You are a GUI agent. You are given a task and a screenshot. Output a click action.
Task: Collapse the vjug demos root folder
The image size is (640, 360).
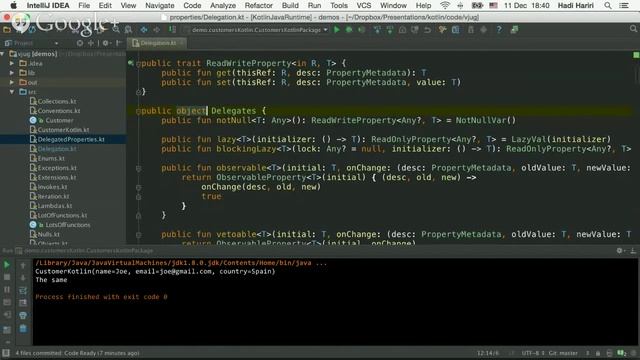tap(3, 54)
